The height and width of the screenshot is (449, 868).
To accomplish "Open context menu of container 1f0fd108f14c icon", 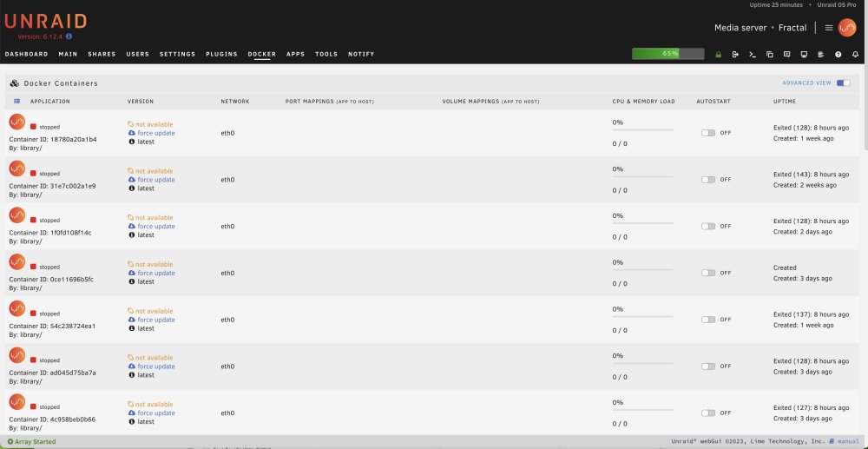I will [17, 215].
